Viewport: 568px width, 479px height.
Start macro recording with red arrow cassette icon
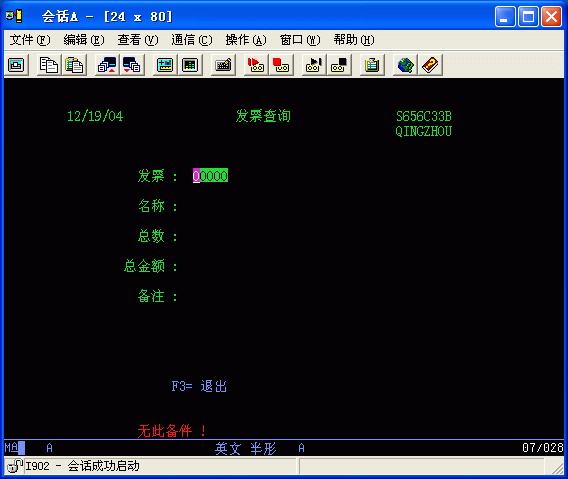[x=256, y=65]
